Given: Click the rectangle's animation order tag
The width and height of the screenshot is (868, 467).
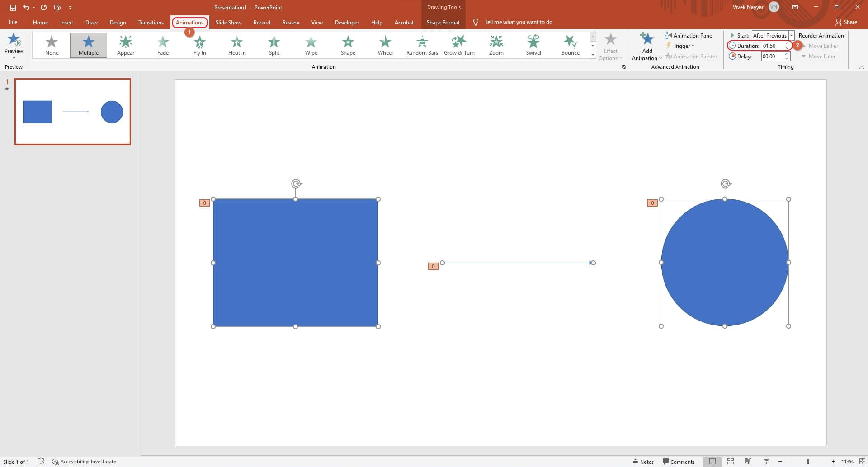Looking at the screenshot, I should (x=204, y=203).
